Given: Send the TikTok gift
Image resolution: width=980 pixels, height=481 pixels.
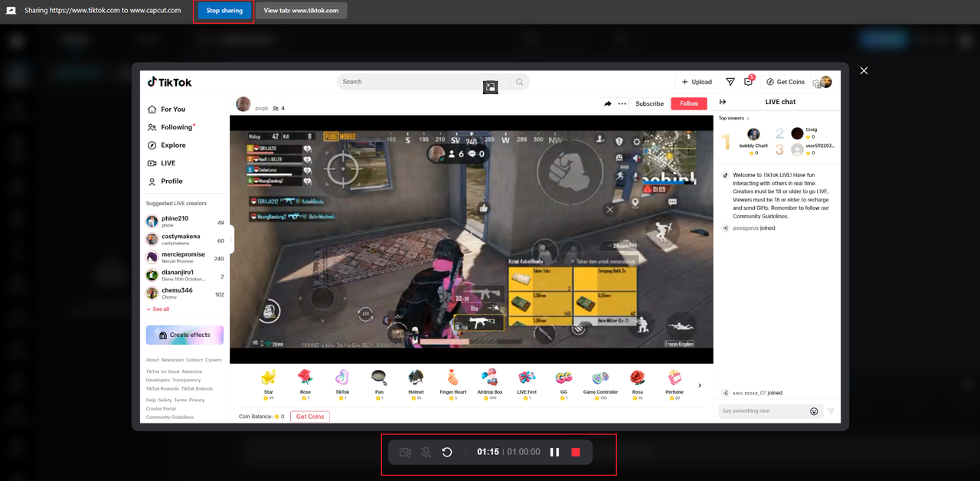Looking at the screenshot, I should pos(342,384).
